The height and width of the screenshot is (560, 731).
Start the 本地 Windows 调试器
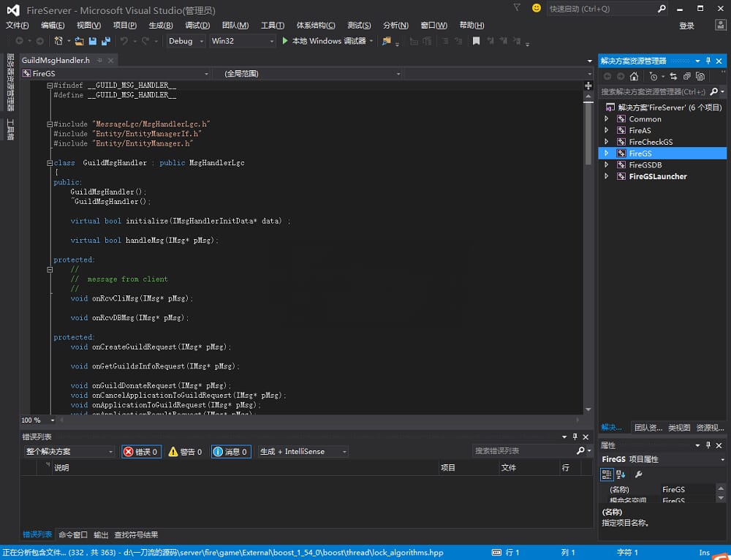[325, 41]
